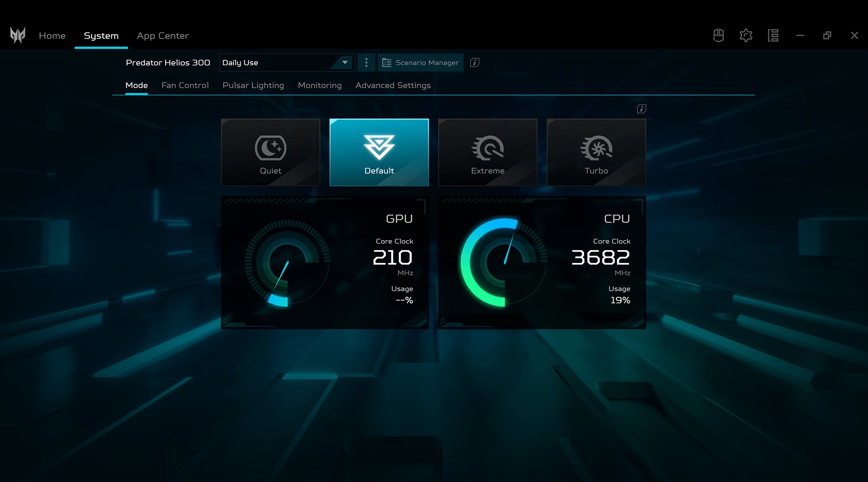Open App Center tab

[163, 36]
